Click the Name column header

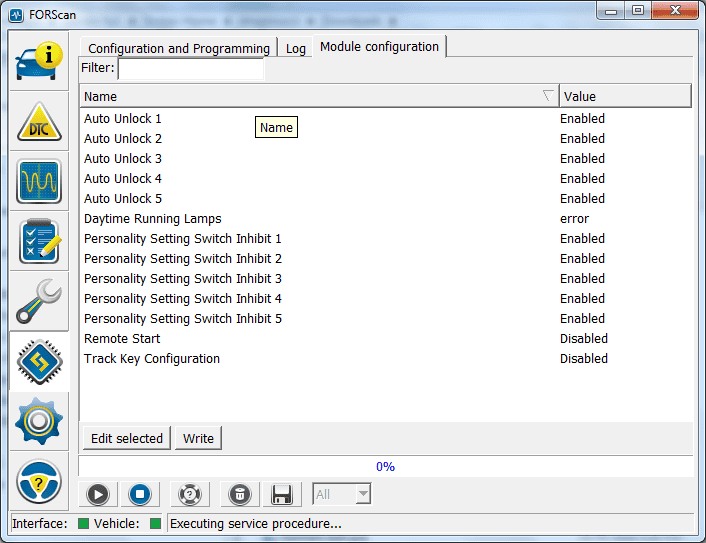click(319, 96)
